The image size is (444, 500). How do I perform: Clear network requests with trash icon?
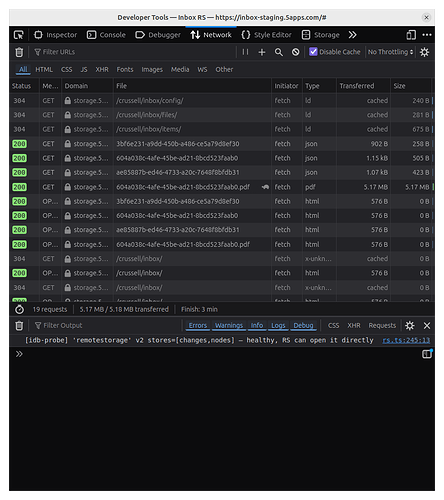pyautogui.click(x=19, y=52)
